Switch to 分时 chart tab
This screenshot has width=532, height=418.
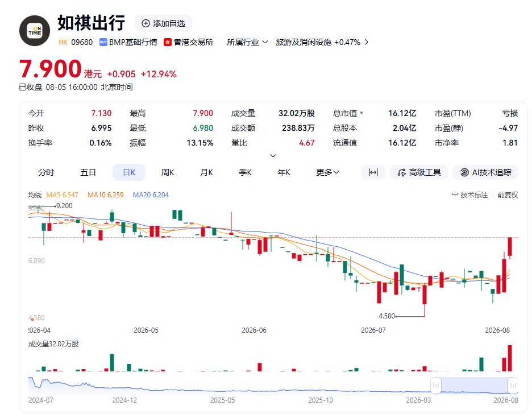(46, 172)
